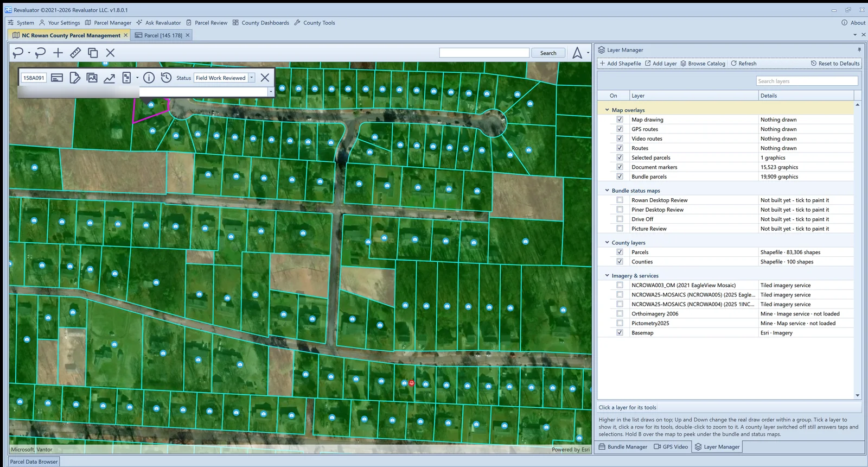Open the dropdown arrow next to sketch icon
This screenshot has height=467, width=868.
coord(137,78)
